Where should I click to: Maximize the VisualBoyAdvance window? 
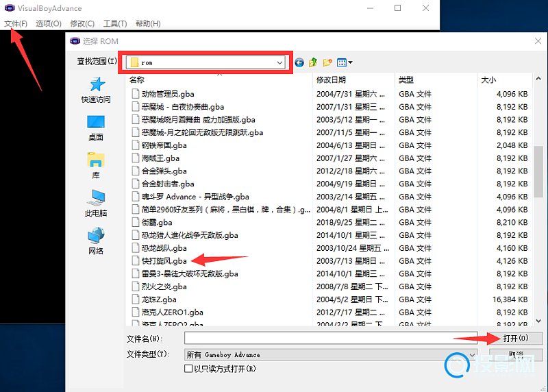pyautogui.click(x=398, y=8)
